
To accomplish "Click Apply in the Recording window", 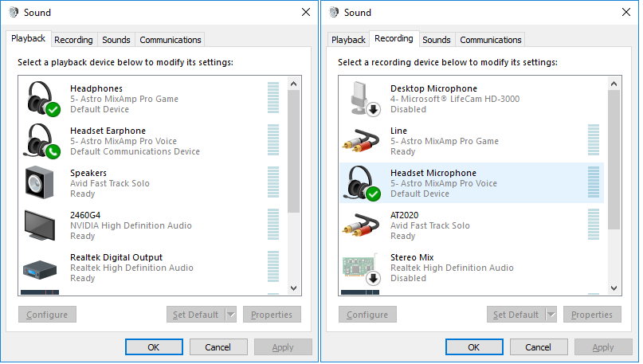I will (x=603, y=347).
